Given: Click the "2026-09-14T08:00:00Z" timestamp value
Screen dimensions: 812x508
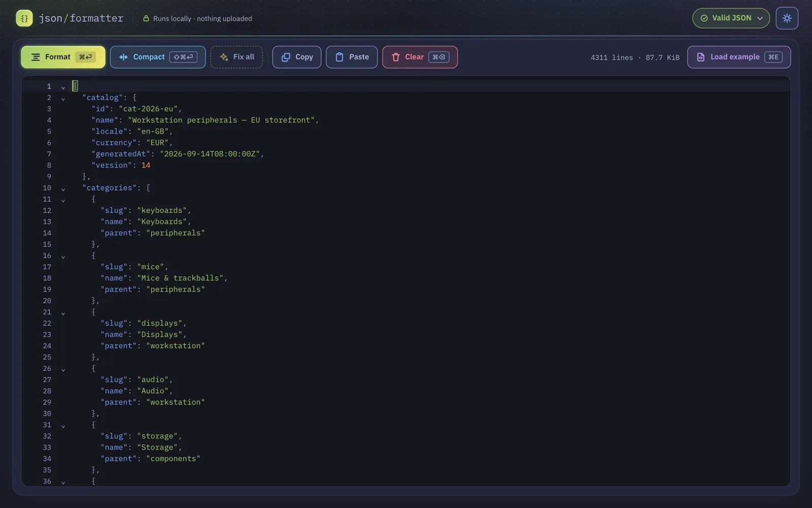Looking at the screenshot, I should pyautogui.click(x=210, y=154).
